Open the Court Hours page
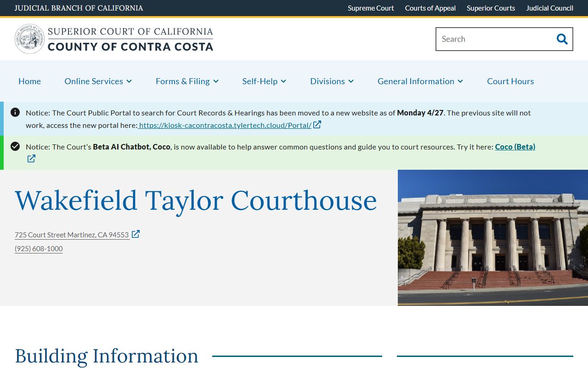This screenshot has height=368, width=588. pyautogui.click(x=510, y=81)
